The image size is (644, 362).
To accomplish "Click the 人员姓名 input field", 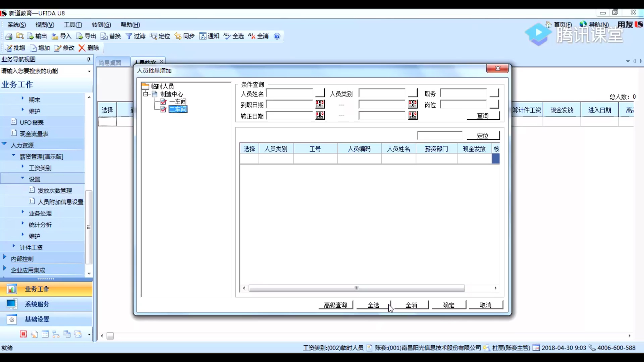I will 290,93.
